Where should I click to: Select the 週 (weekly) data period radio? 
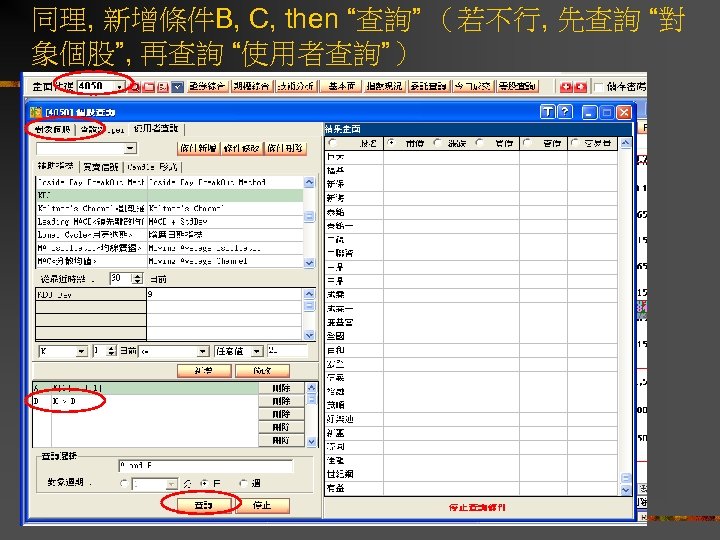(244, 484)
